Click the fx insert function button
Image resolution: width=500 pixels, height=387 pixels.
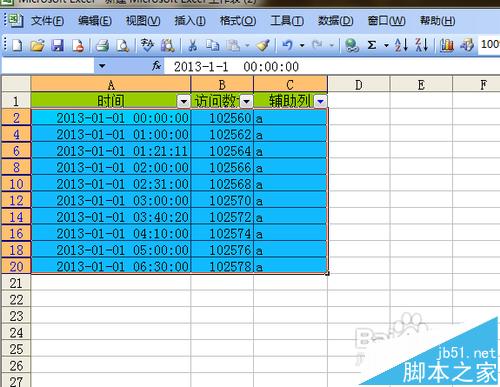tap(156, 66)
